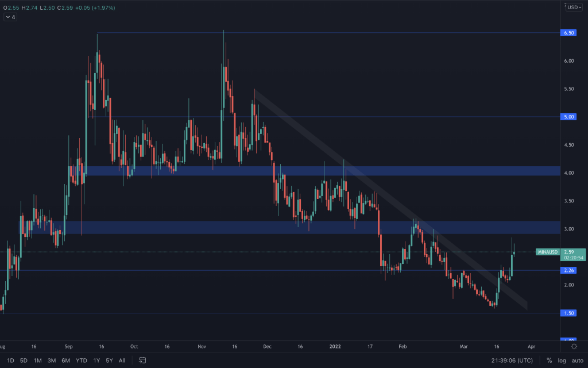Select the 3M time range
The width and height of the screenshot is (588, 368).
(x=51, y=361)
